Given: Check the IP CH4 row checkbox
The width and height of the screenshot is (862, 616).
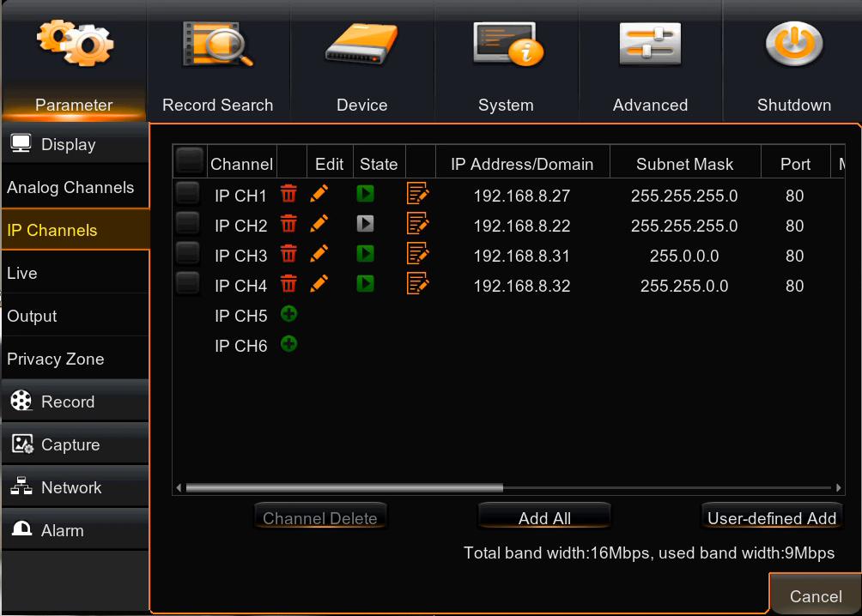Looking at the screenshot, I should click(x=187, y=283).
